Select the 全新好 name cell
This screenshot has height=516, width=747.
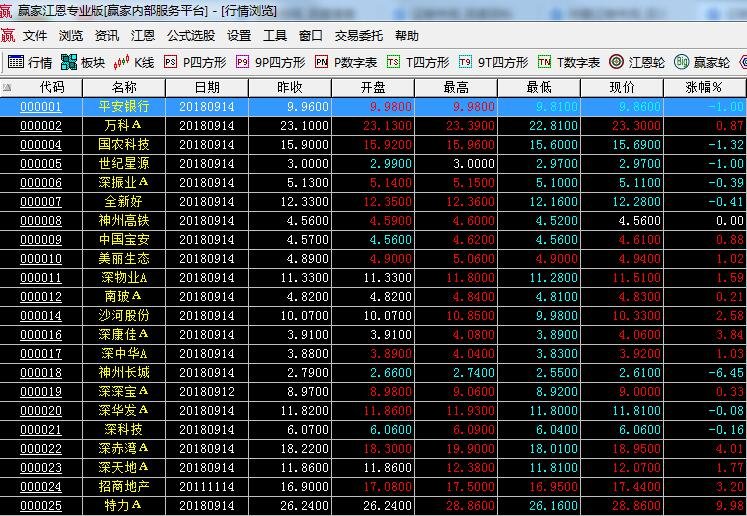coord(123,202)
